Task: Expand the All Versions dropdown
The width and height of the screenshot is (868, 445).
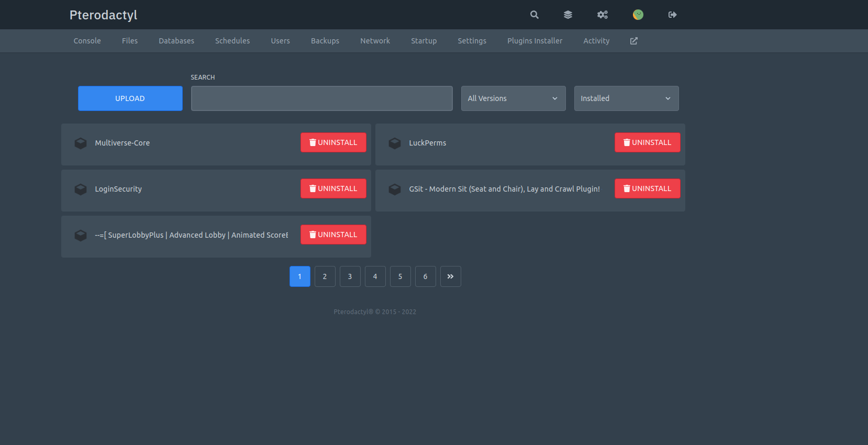Action: 514,98
